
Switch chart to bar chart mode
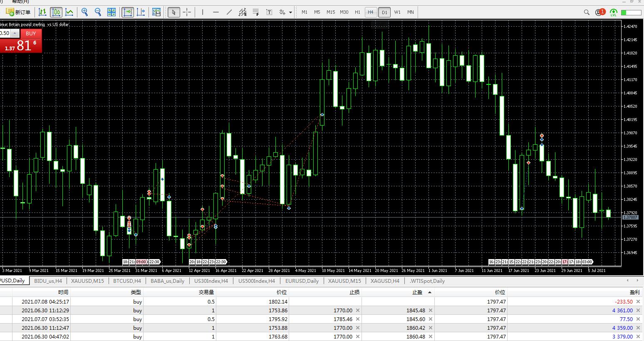(42, 12)
